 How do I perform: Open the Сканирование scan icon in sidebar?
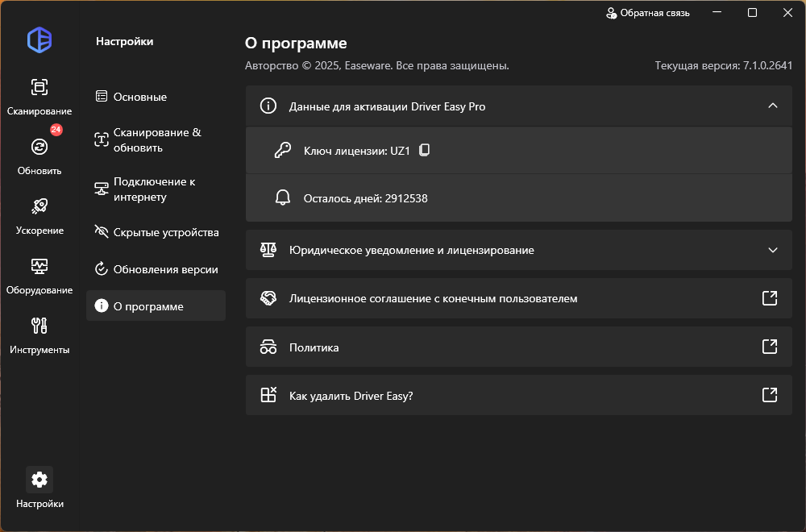[x=39, y=87]
